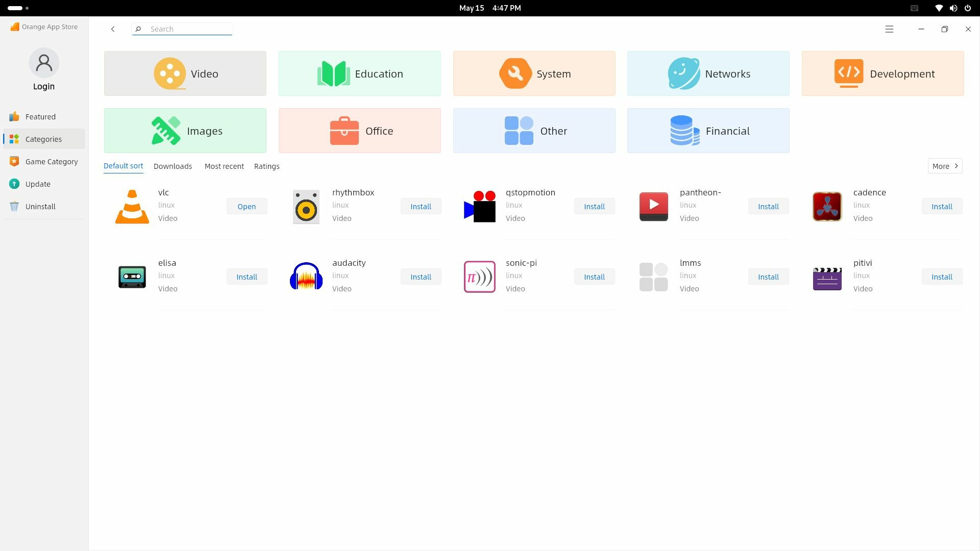Open the Images category tile
This screenshot has width=980, height=551.
(x=185, y=131)
